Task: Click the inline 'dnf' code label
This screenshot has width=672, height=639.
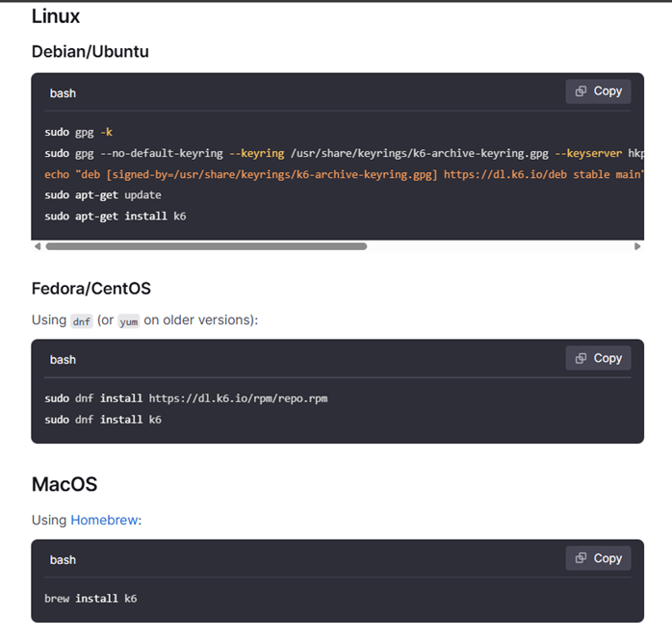Action: tap(82, 321)
